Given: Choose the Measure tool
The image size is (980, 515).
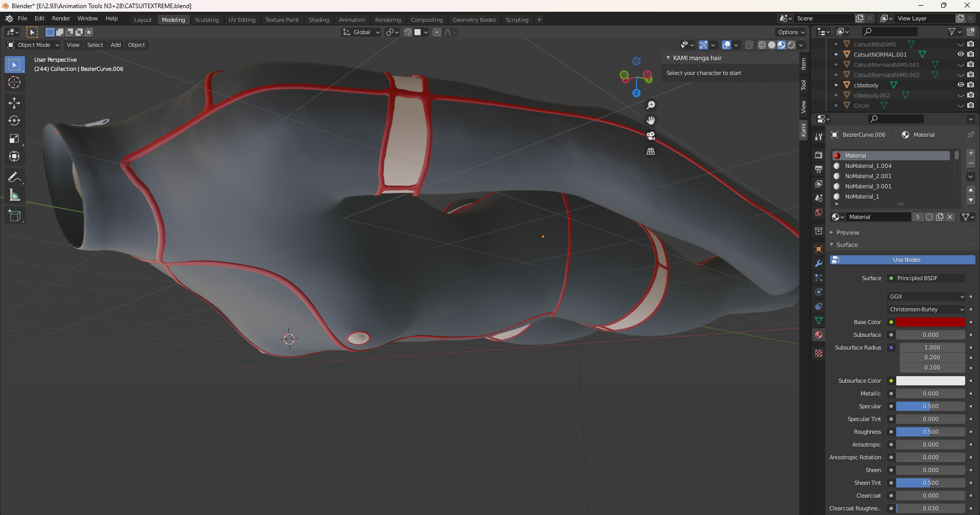Looking at the screenshot, I should pos(14,195).
